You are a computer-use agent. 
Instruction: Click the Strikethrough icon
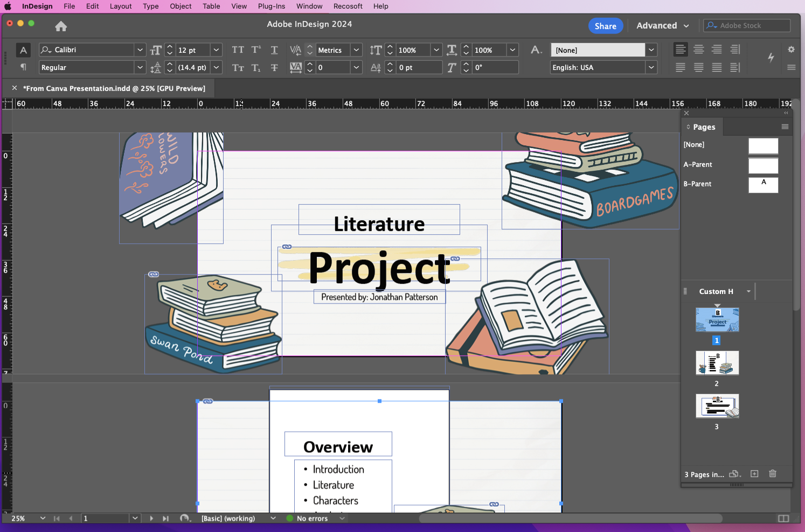pos(274,67)
